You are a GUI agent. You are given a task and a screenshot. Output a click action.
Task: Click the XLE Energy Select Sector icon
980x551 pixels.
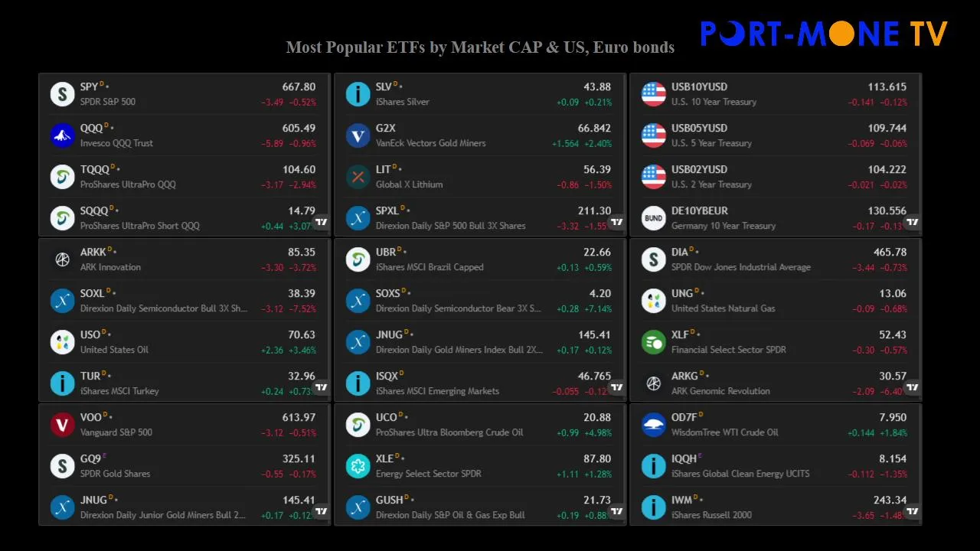pyautogui.click(x=358, y=466)
